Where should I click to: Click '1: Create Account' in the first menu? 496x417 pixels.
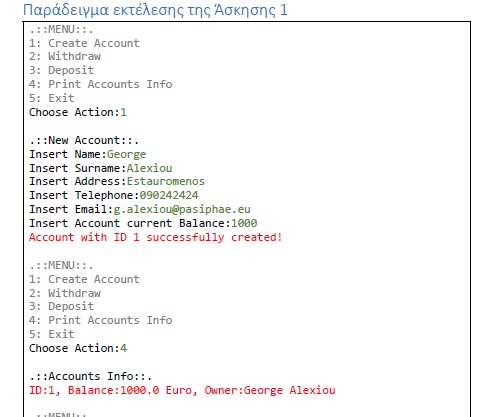(x=84, y=43)
